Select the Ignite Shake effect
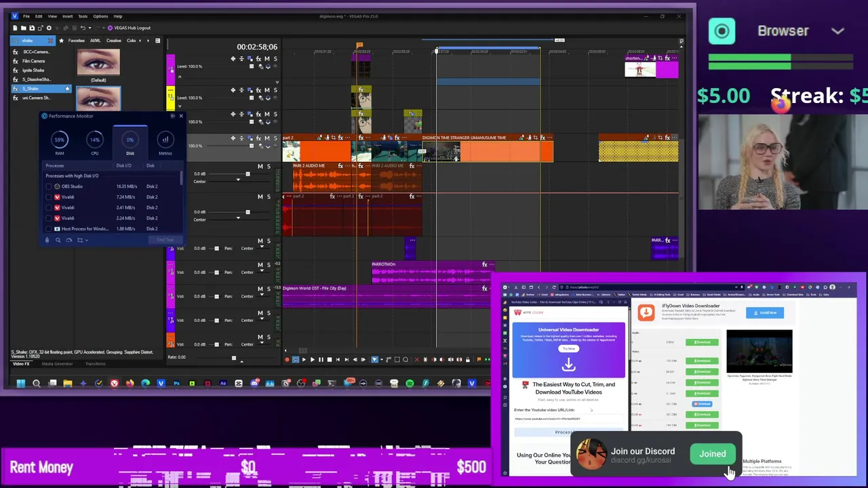The width and height of the screenshot is (868, 488). point(33,70)
